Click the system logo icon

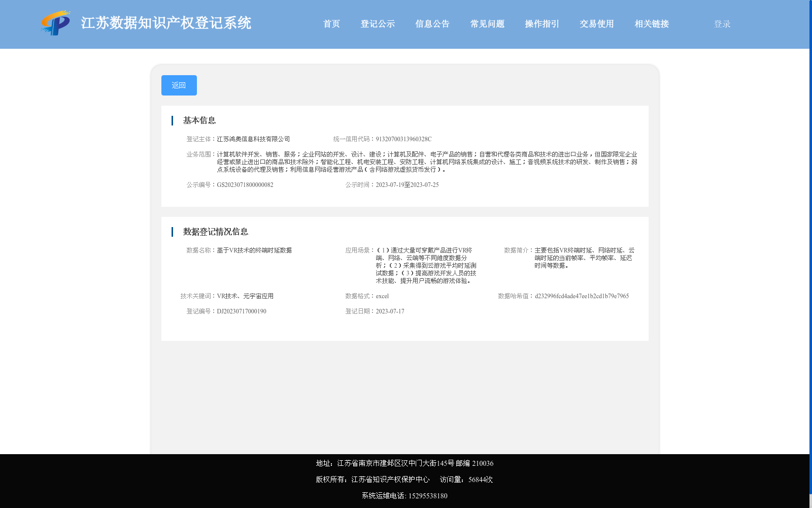point(56,23)
